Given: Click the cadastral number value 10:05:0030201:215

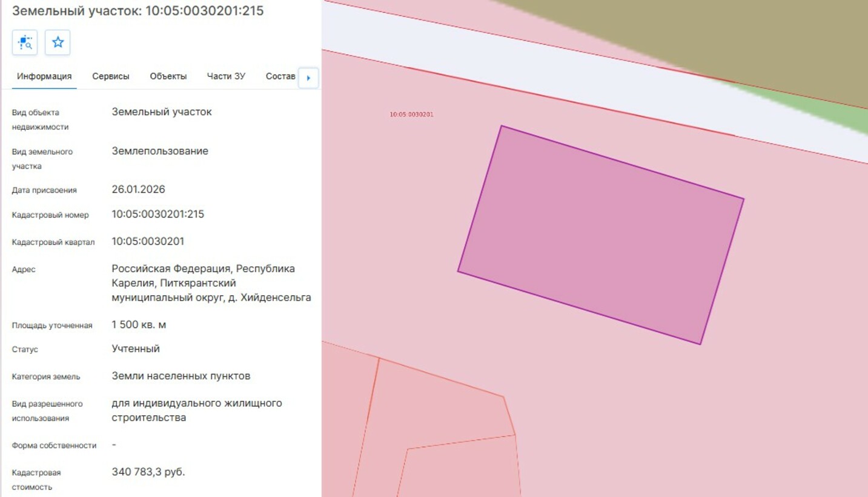Looking at the screenshot, I should (x=158, y=214).
